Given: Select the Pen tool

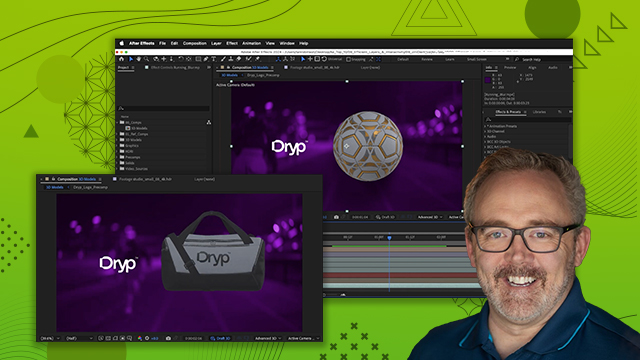Looking at the screenshot, I should point(206,59).
